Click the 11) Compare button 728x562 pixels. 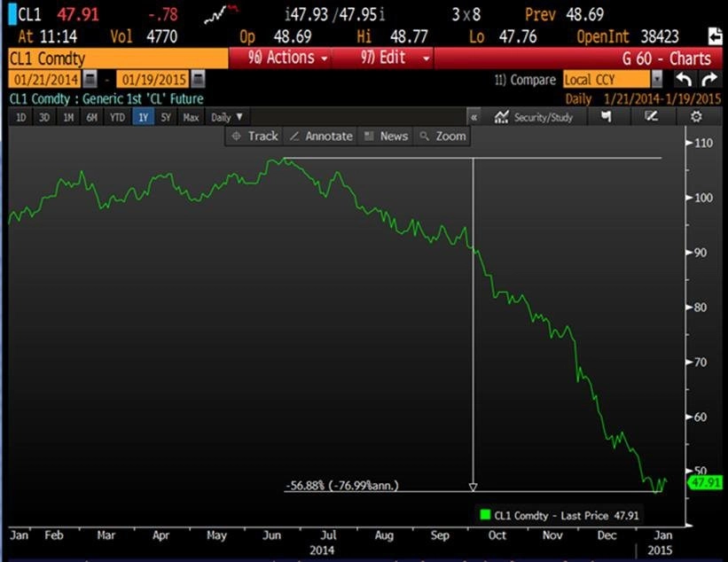525,80
